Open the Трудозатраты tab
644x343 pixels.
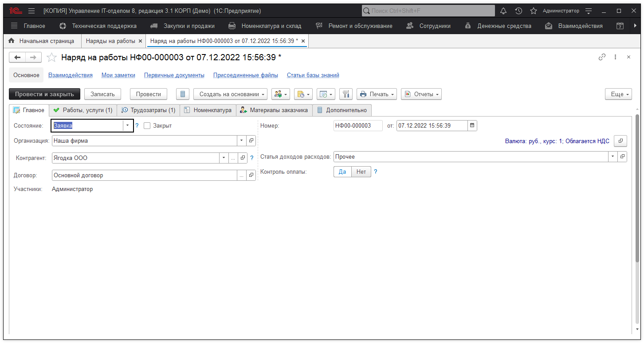148,110
